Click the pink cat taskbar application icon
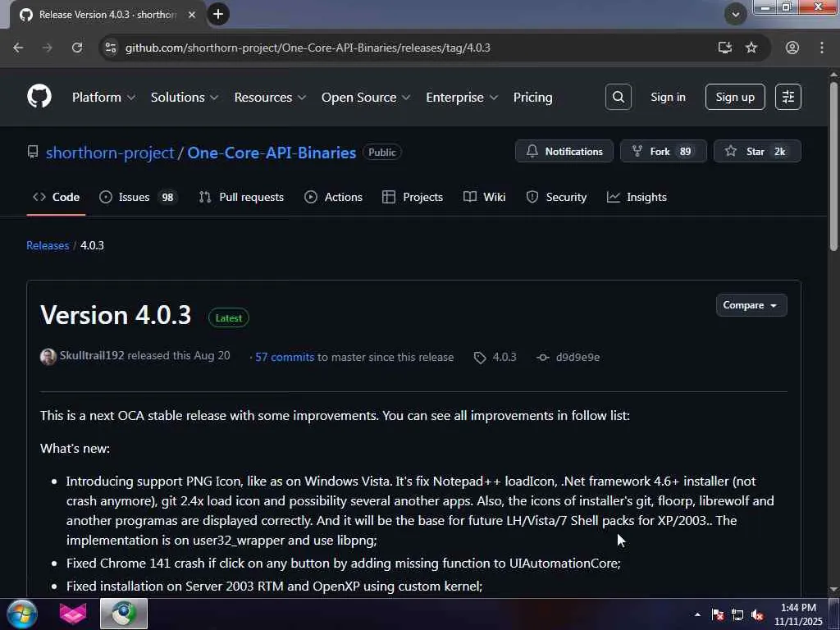This screenshot has width=840, height=630. click(x=72, y=614)
